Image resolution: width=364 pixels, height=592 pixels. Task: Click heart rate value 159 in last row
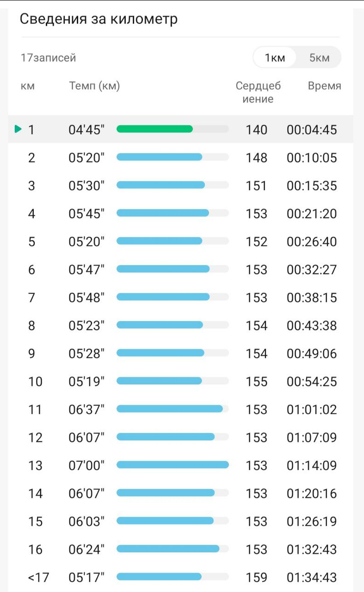pyautogui.click(x=257, y=577)
